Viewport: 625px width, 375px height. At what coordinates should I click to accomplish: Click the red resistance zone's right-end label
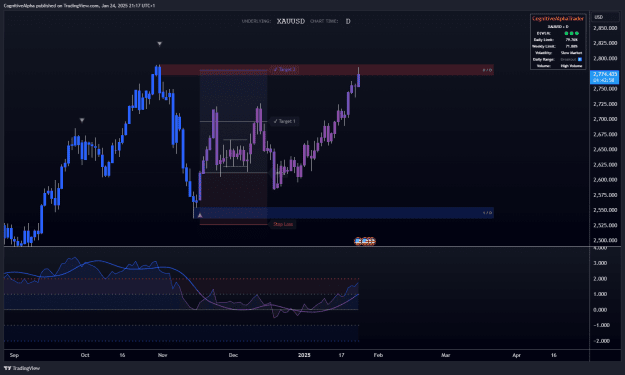tap(487, 70)
